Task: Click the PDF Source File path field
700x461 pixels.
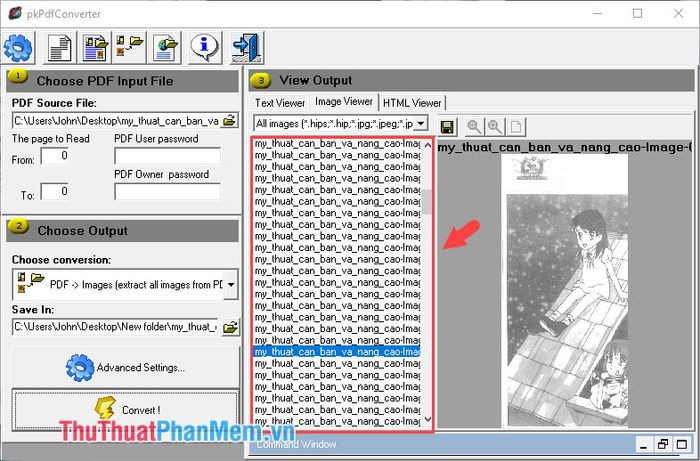Action: coord(117,120)
